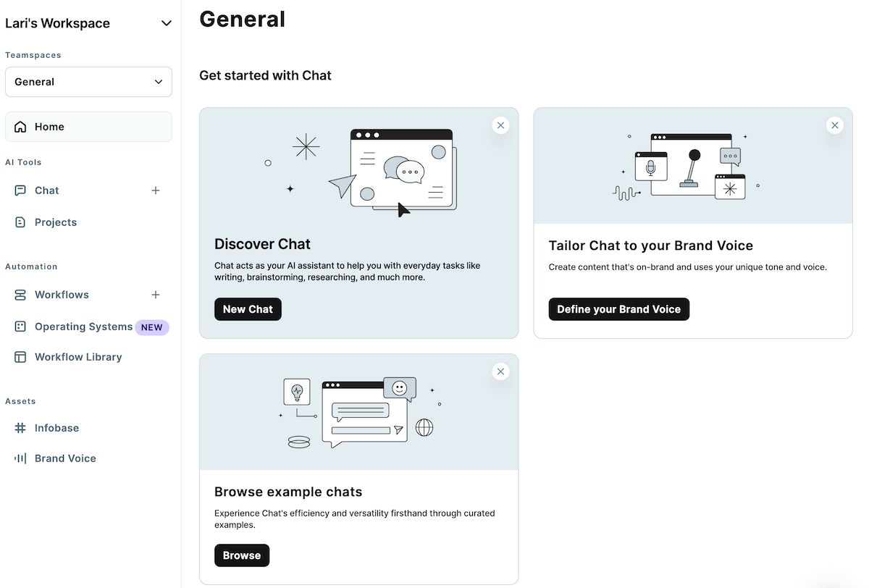Select the Chat icon in the sidebar

coord(21,190)
